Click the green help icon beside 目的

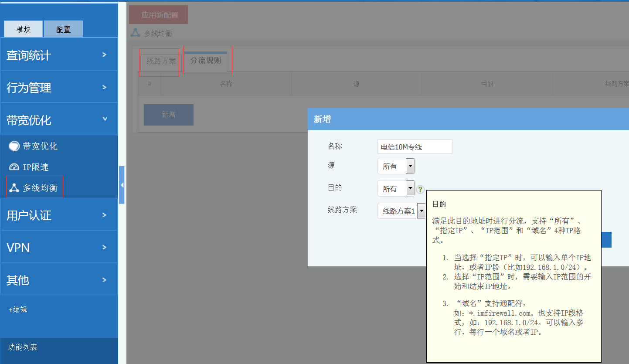click(420, 189)
